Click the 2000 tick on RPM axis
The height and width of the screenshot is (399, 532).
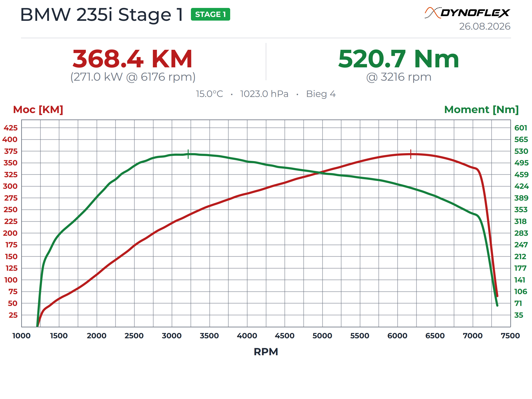point(97,336)
